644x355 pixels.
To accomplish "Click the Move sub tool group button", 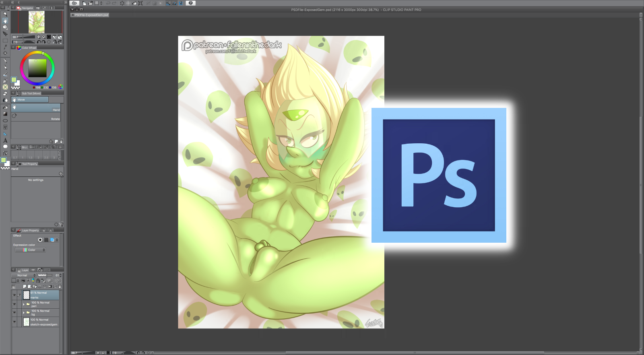I will [30, 99].
